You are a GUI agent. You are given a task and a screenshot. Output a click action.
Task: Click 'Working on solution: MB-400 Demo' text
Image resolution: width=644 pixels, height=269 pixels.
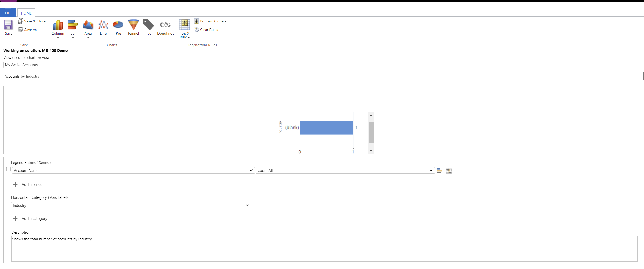[x=35, y=50]
